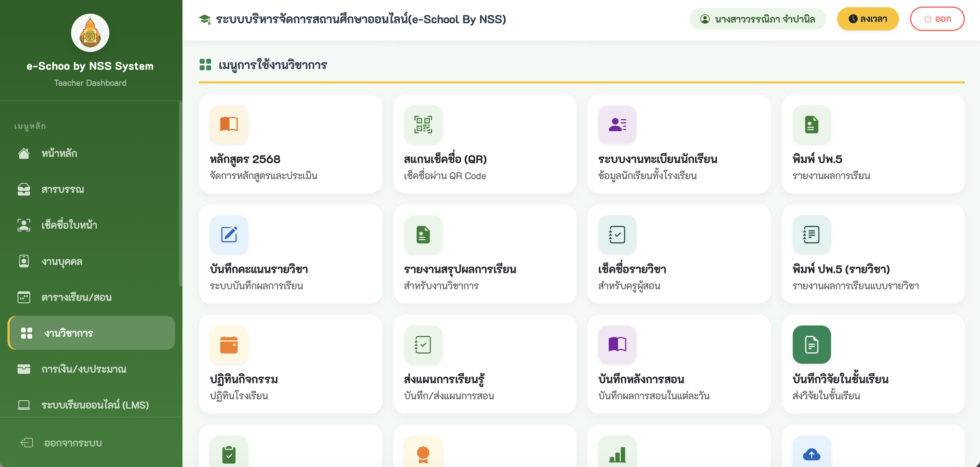Click the grid icon beside งานวิชาการ in sidebar
Screen dimensions: 980x467
(27, 333)
